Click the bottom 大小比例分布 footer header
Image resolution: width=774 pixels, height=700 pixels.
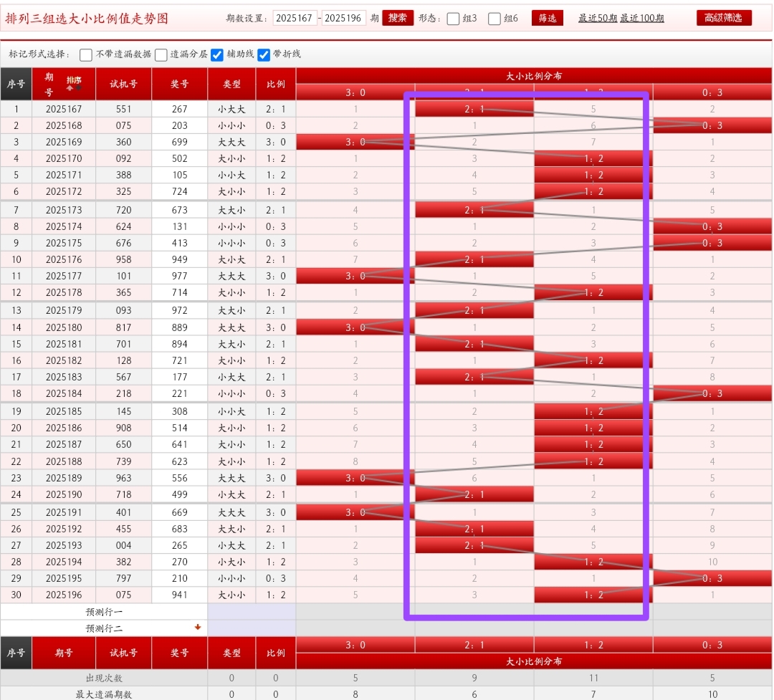pos(534,661)
